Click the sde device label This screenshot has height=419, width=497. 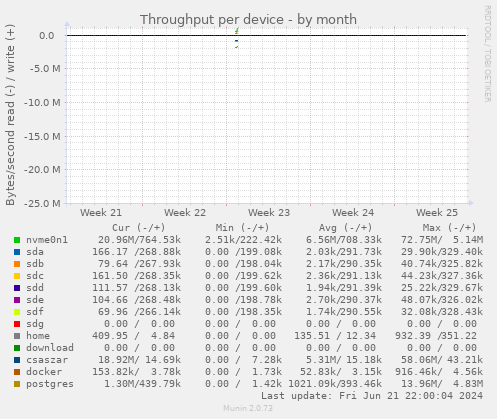tap(35, 300)
